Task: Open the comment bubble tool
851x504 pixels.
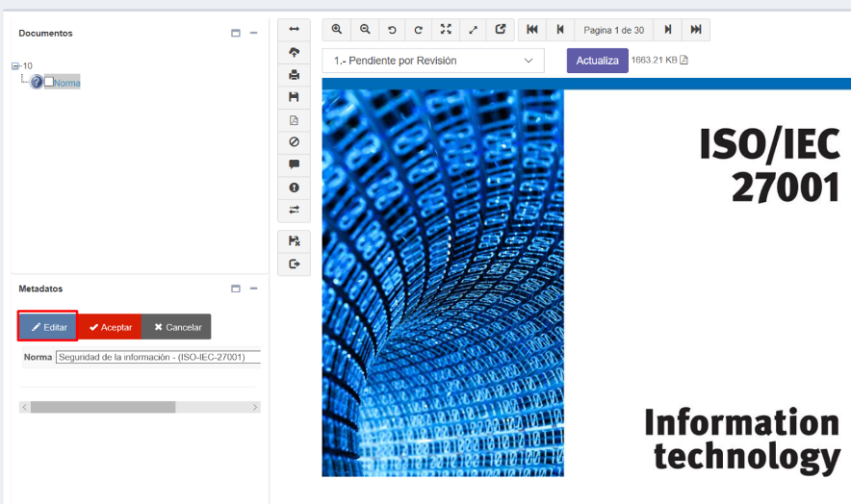Action: click(294, 164)
